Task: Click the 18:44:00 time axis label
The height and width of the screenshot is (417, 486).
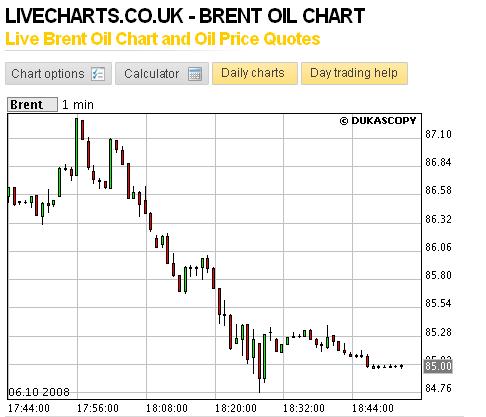Action: click(x=373, y=408)
